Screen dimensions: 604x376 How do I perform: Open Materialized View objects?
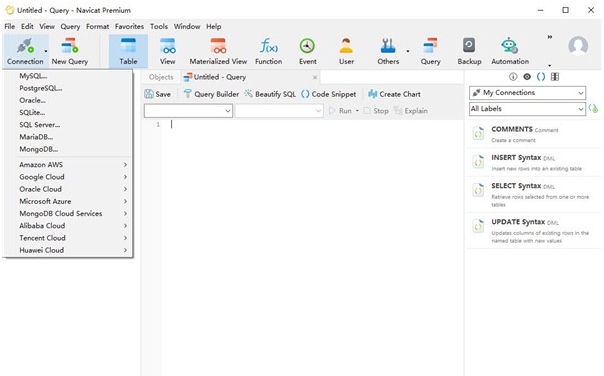[218, 52]
